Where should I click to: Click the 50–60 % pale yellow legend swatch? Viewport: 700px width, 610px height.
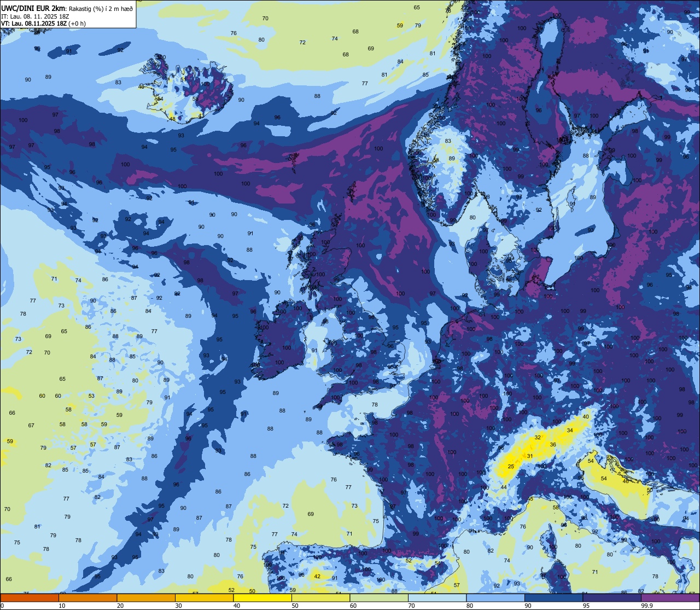point(320,597)
